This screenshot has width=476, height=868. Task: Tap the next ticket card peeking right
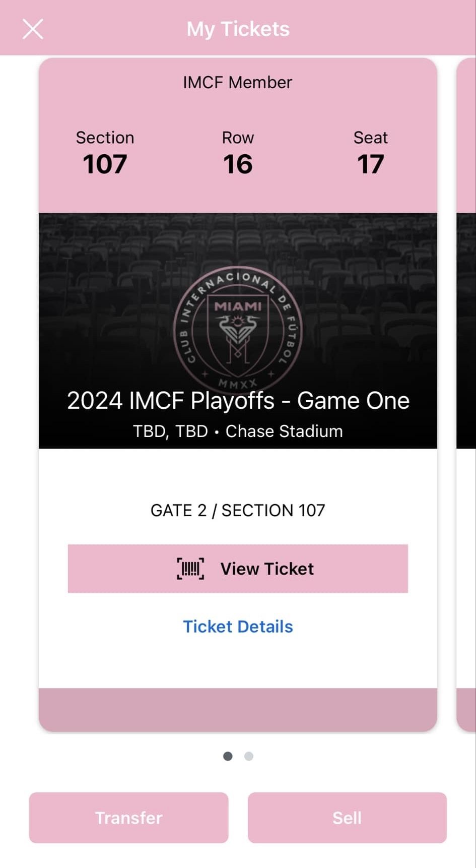[466, 393]
